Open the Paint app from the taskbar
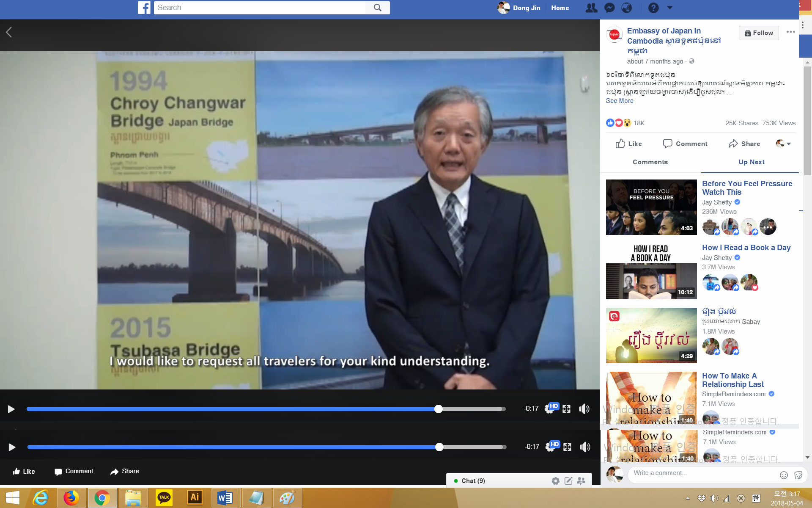Screen dimensions: 812x508 point(287,498)
